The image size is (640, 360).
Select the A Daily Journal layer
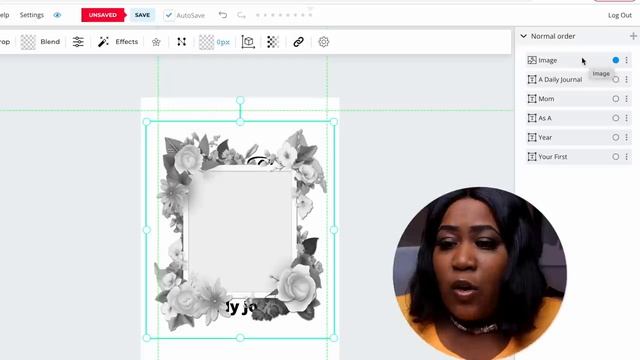coord(579,79)
